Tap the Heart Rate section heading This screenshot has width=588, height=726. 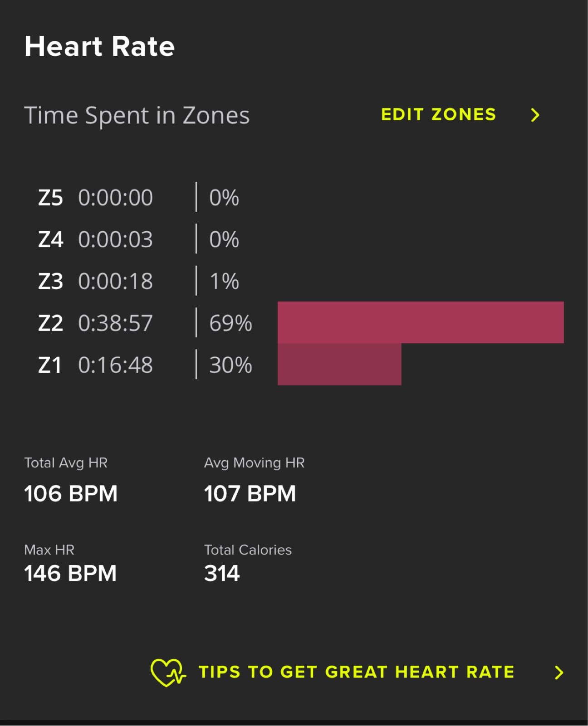pyautogui.click(x=99, y=46)
